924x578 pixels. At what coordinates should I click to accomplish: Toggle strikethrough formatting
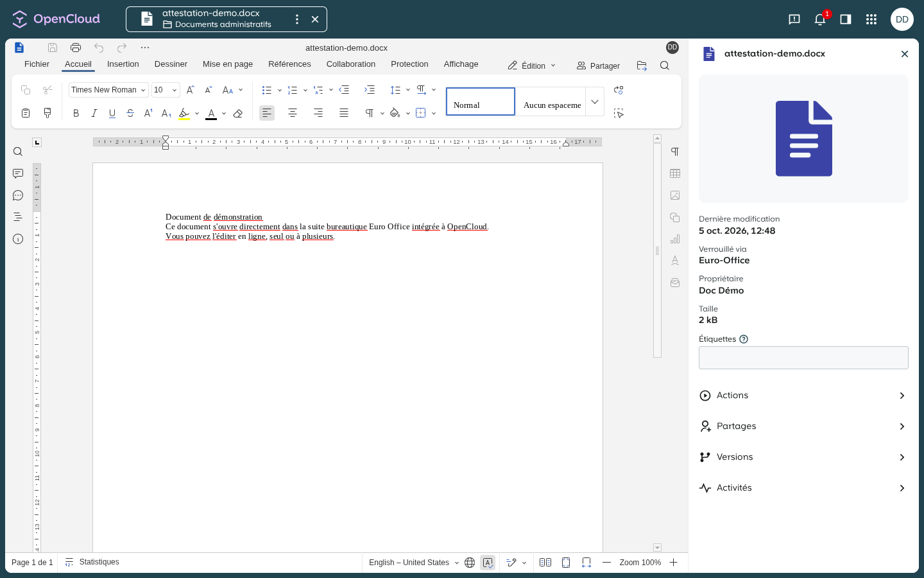coord(130,113)
